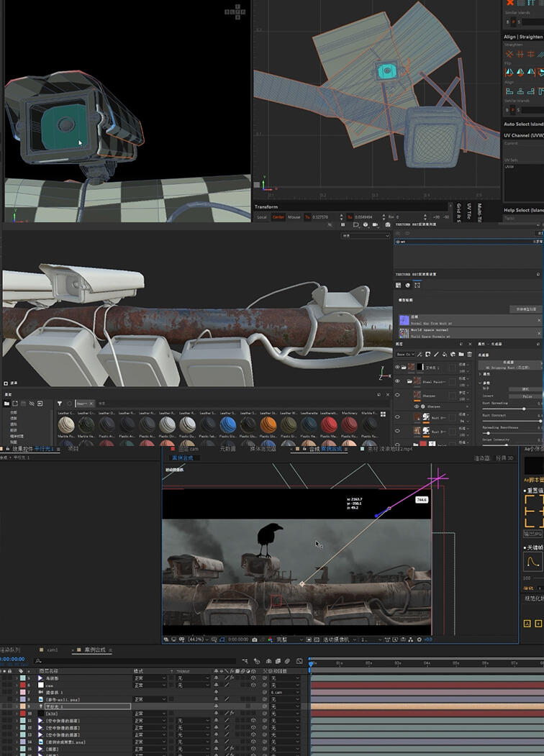Click the first Flip icon in RizomUV panel
This screenshot has height=756, width=544.
pyautogui.click(x=509, y=73)
